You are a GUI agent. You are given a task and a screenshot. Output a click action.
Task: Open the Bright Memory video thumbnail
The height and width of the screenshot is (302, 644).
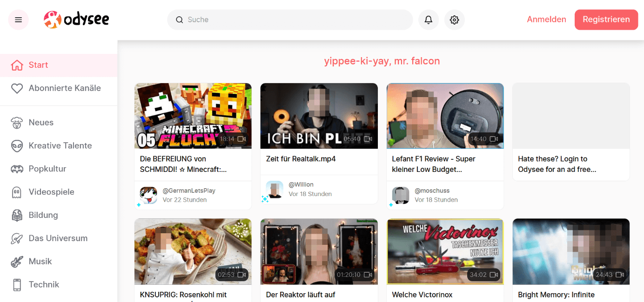click(571, 251)
